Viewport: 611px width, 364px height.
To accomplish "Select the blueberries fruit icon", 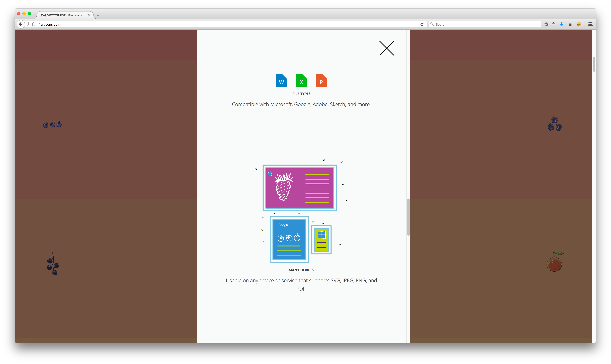I will click(x=52, y=125).
